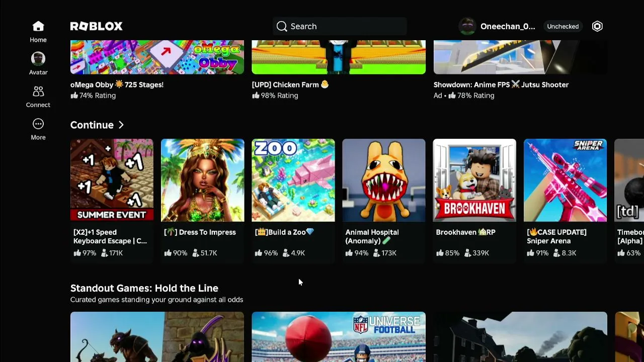Screen dimensions: 644x362
Task: Click the 85% rating on Brookhaven
Action: (448, 253)
